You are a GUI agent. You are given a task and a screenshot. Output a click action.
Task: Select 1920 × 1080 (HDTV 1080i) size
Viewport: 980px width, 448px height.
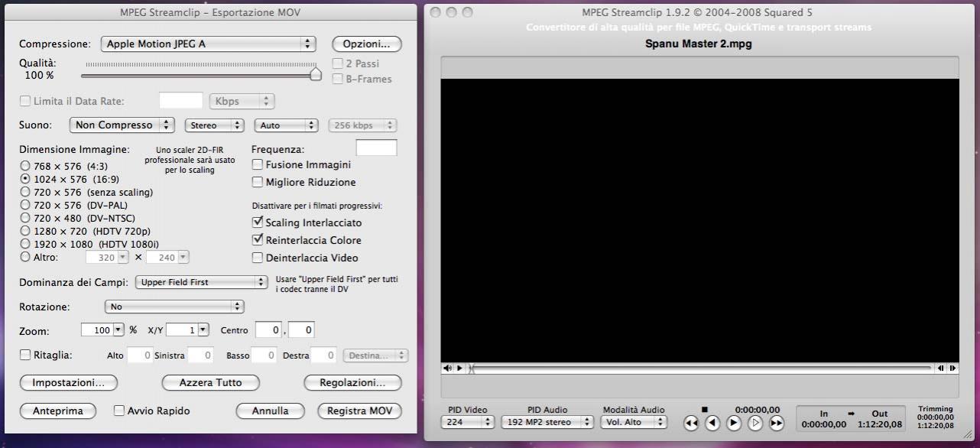click(25, 244)
